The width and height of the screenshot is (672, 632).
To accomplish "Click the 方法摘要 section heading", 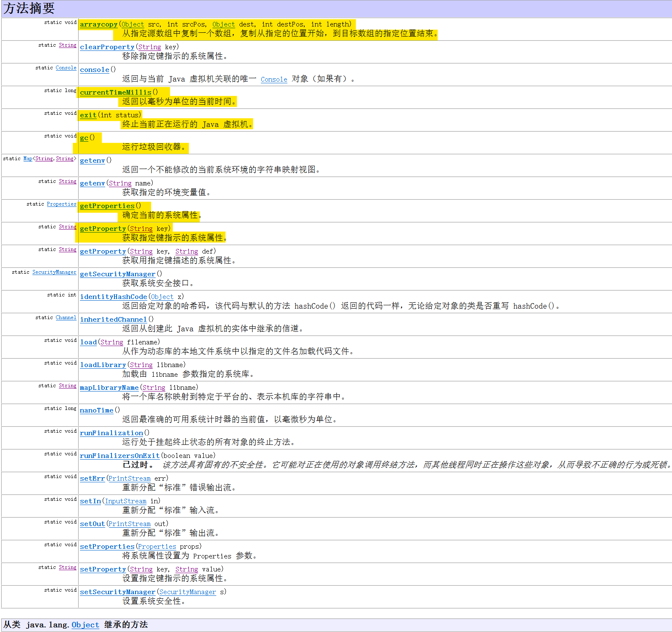I will click(x=29, y=8).
